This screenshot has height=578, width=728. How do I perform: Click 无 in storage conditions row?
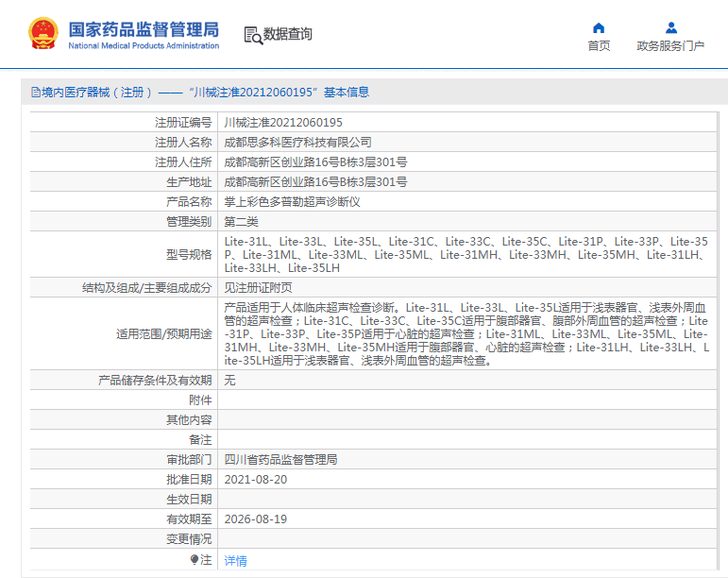[x=229, y=381]
